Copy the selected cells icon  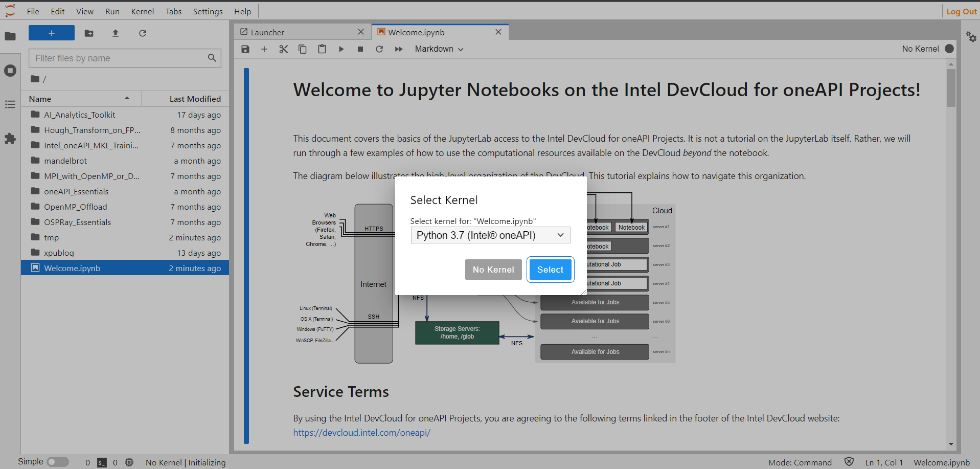point(303,49)
